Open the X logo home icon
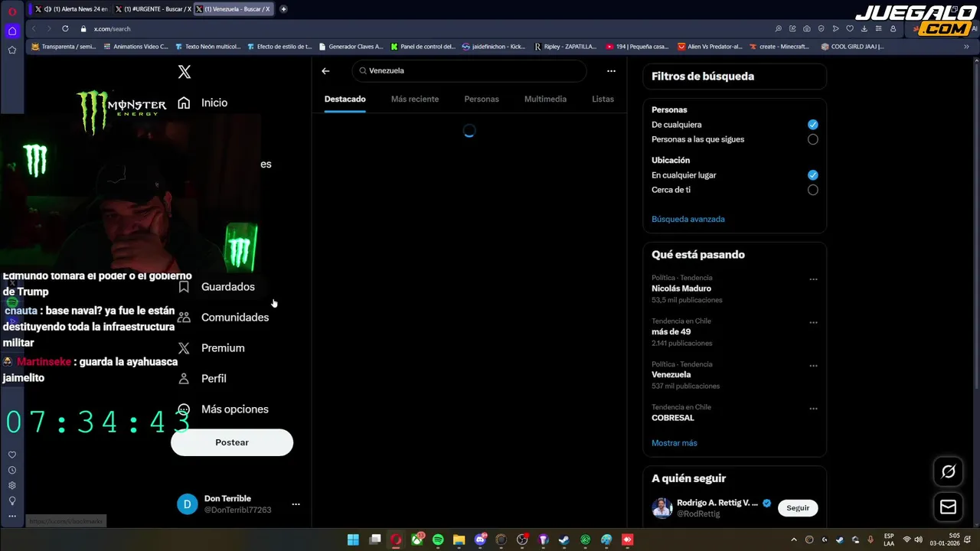The width and height of the screenshot is (980, 551). (x=185, y=72)
